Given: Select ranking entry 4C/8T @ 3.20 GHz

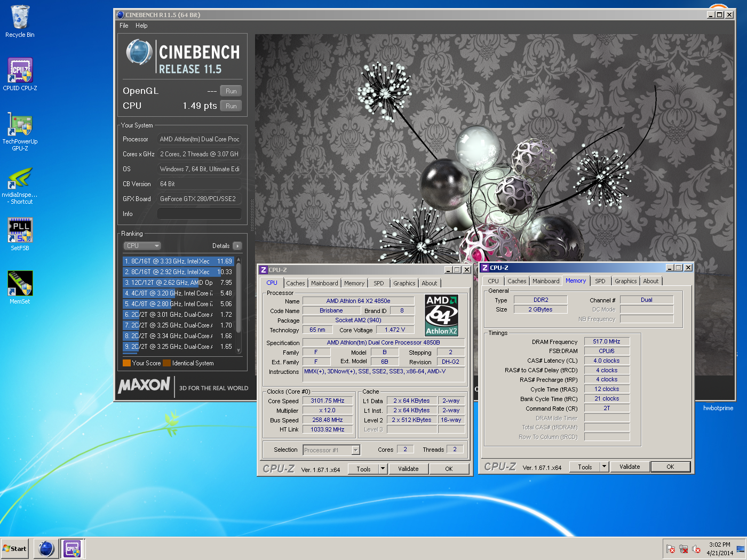Looking at the screenshot, I should pos(178,293).
